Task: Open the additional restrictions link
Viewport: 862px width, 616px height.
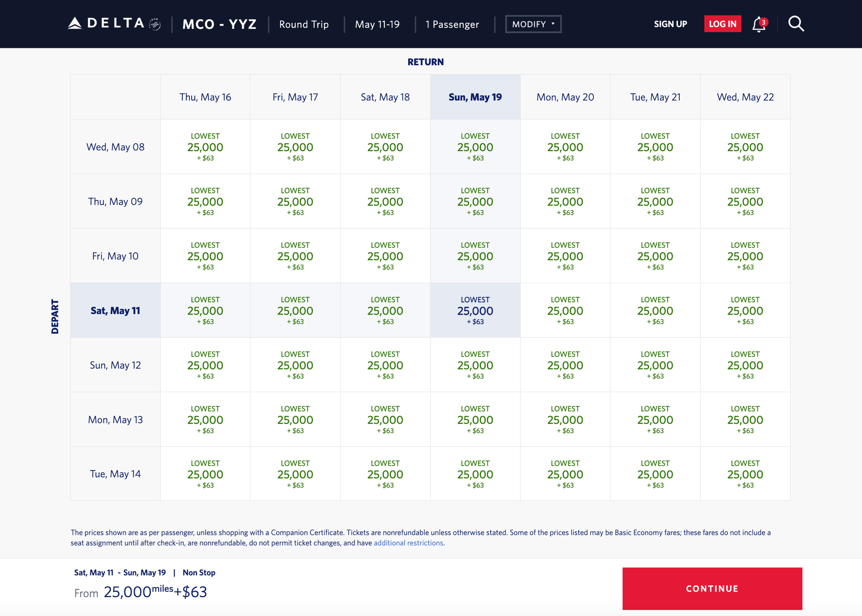Action: 408,542
